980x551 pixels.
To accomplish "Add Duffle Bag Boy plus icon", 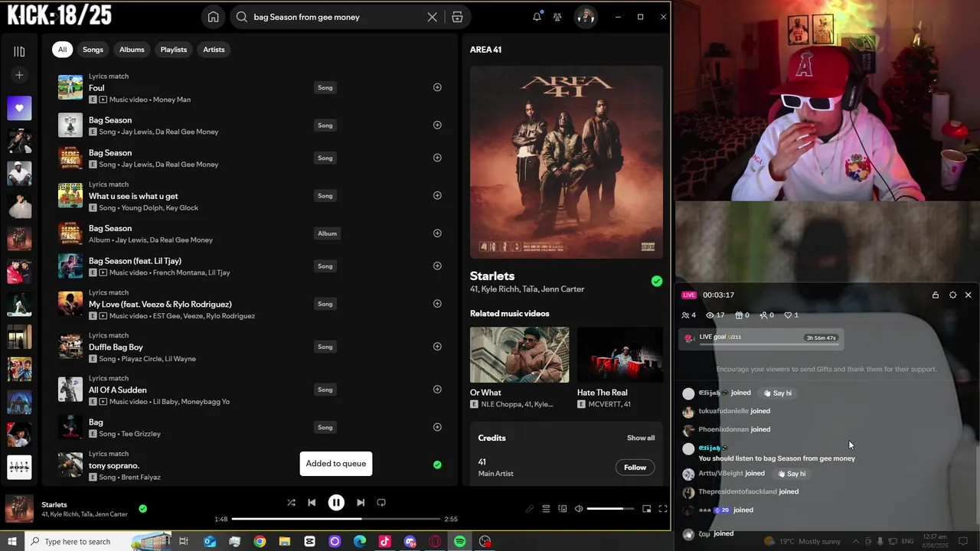I will click(x=437, y=347).
